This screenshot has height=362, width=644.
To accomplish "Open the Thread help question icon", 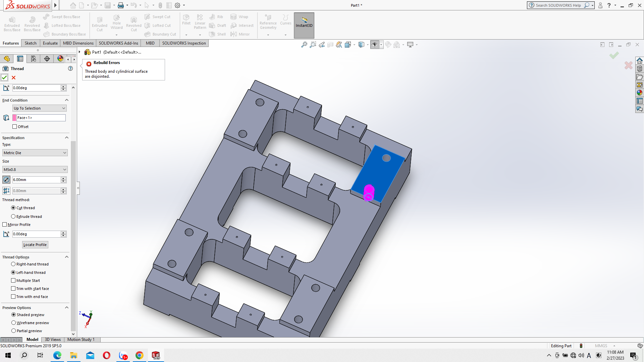I will point(70,68).
